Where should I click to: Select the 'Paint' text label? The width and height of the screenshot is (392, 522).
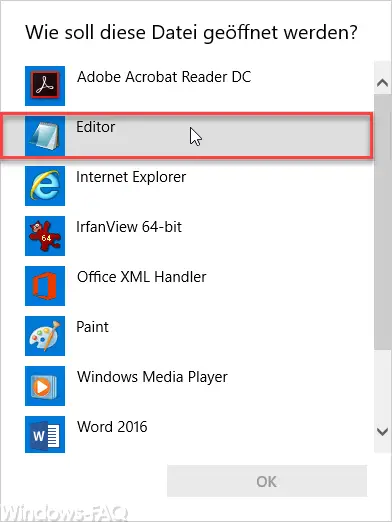point(92,327)
